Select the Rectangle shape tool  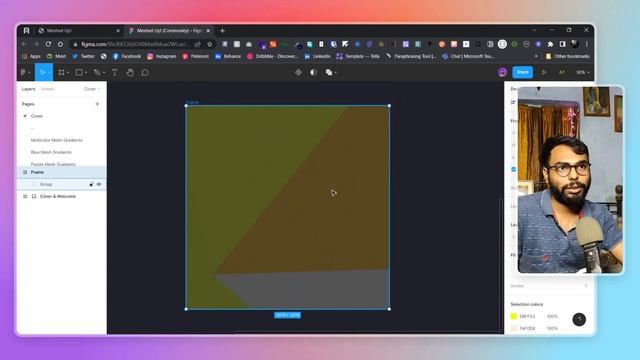tap(79, 72)
